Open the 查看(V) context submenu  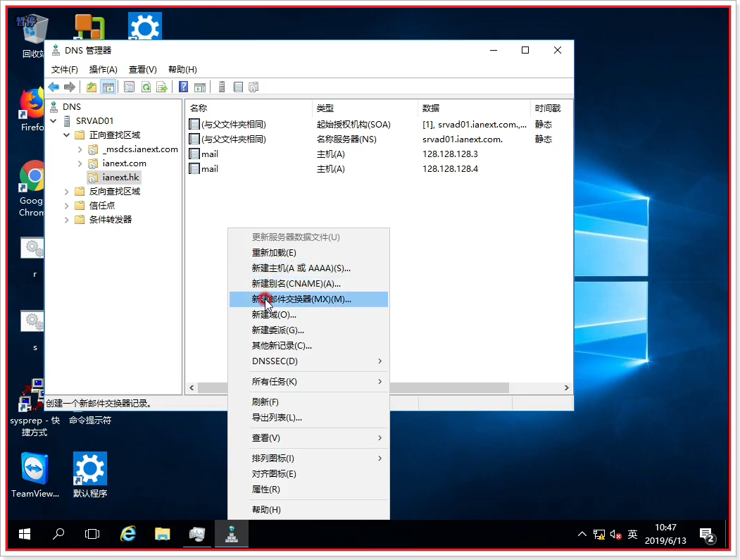pos(308,438)
